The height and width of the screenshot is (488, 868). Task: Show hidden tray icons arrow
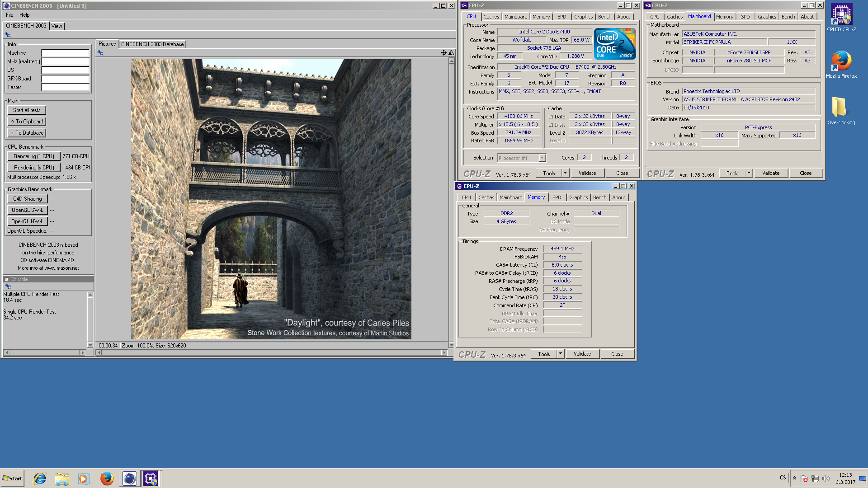pyautogui.click(x=794, y=478)
